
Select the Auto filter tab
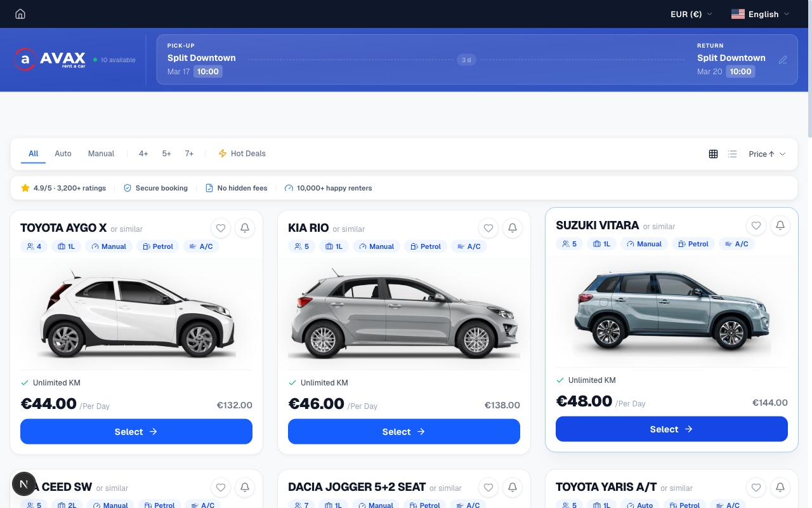pyautogui.click(x=63, y=154)
